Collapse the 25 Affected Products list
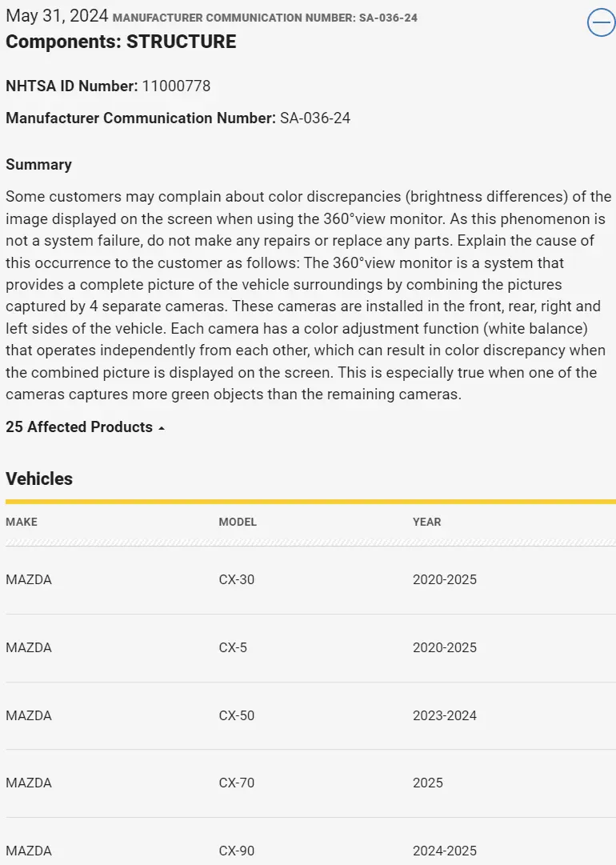The width and height of the screenshot is (616, 865). 86,427
